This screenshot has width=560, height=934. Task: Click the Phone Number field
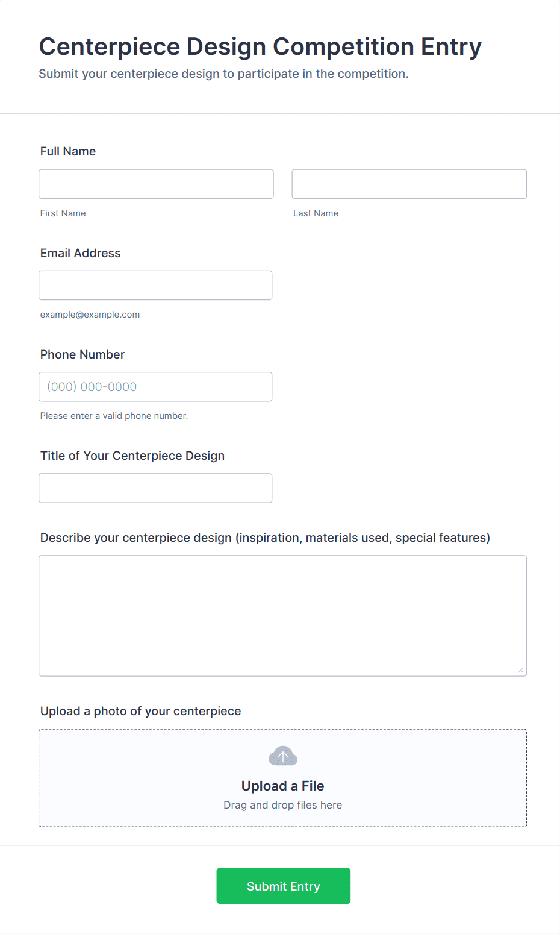coord(155,387)
